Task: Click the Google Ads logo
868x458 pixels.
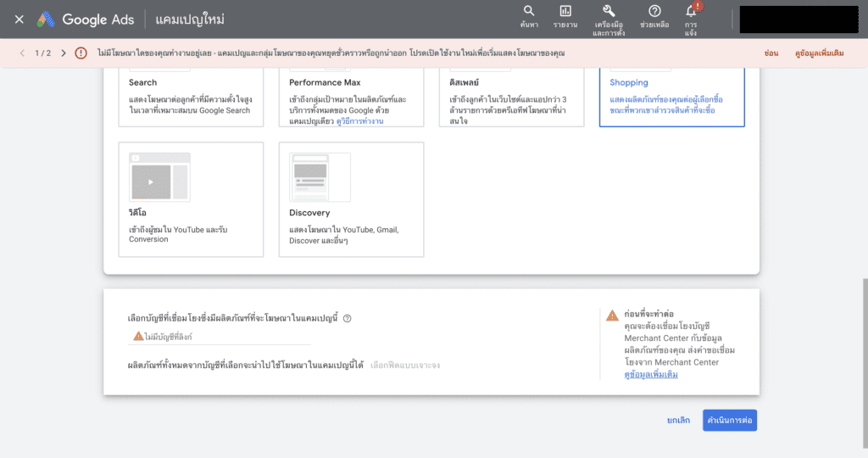Action: pos(86,20)
